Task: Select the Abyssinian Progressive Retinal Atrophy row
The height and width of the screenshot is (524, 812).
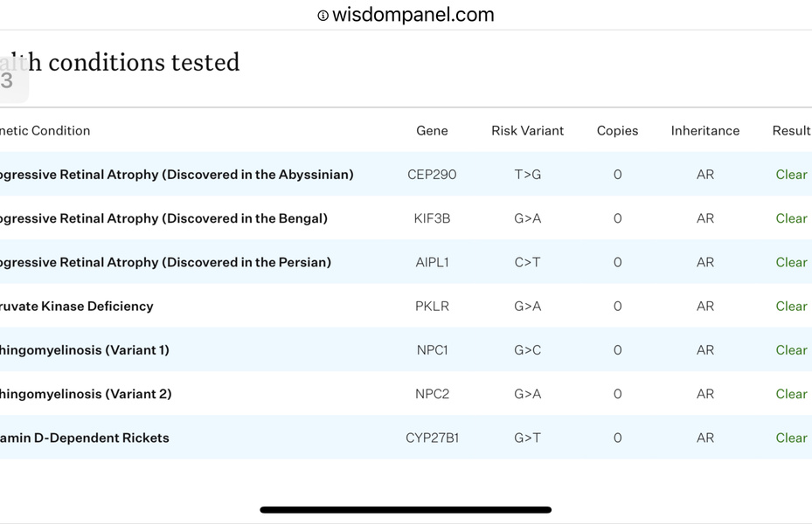Action: tap(177, 175)
